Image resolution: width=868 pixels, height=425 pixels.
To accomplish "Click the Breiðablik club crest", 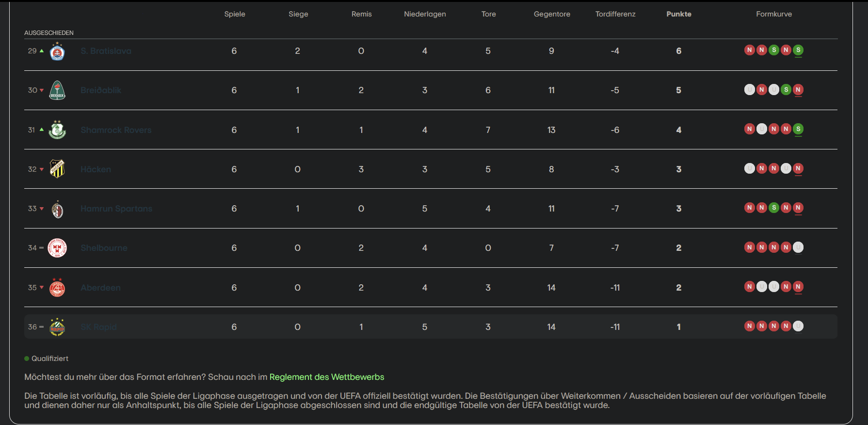I will click(x=57, y=91).
